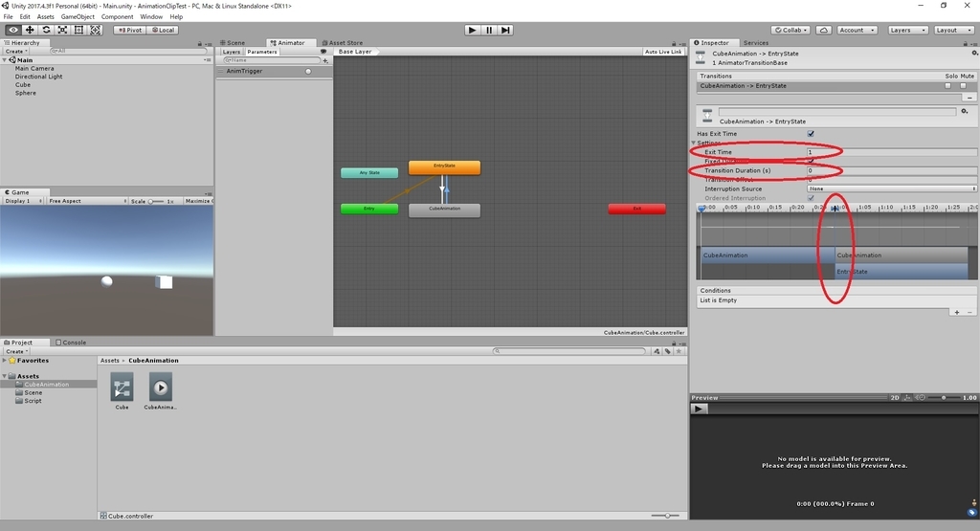
Task: Remove the selected transition with minus button
Action: [x=969, y=98]
